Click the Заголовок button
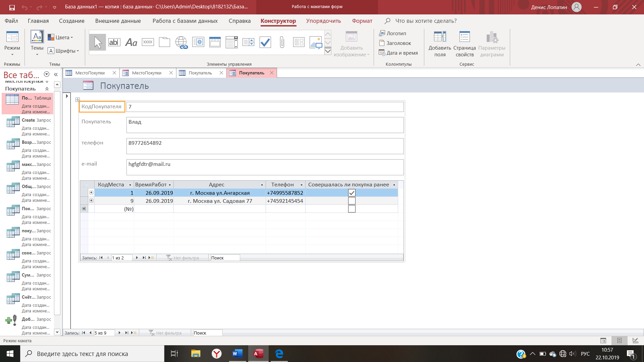The height and width of the screenshot is (362, 644). [395, 43]
